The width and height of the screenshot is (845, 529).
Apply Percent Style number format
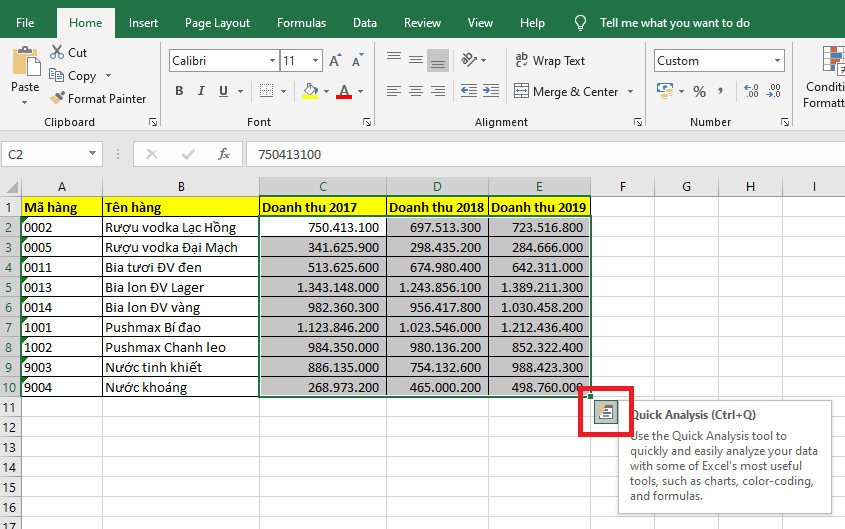point(699,91)
